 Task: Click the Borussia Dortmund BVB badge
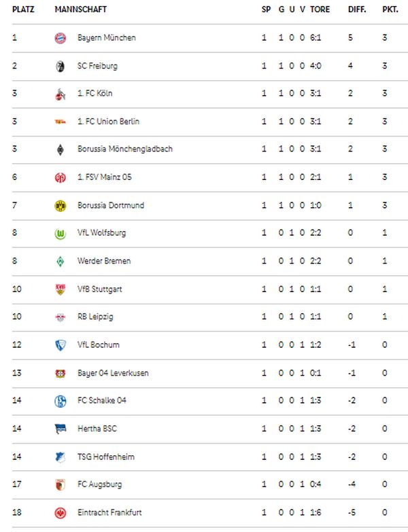pos(61,206)
